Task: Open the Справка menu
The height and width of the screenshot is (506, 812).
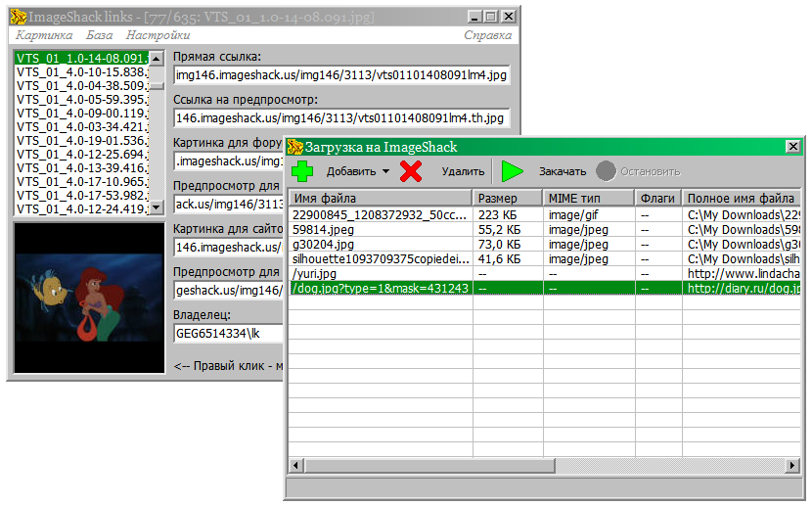Action: [488, 35]
